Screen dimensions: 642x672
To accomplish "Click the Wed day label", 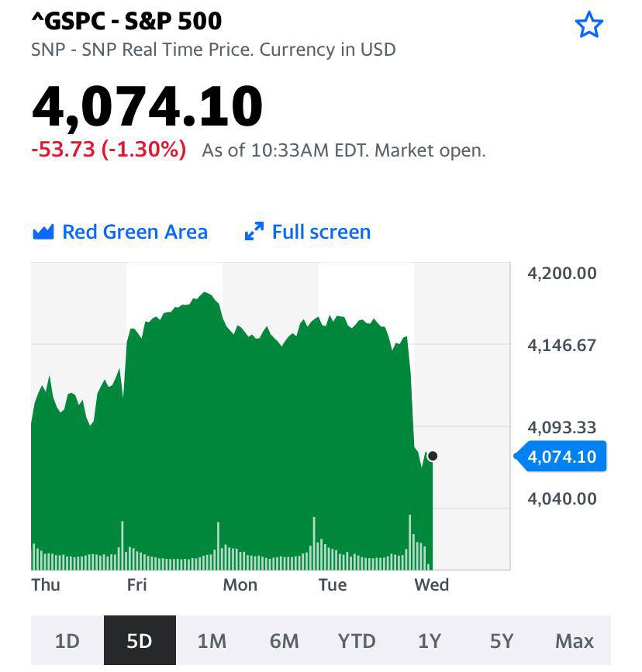I will tap(431, 585).
